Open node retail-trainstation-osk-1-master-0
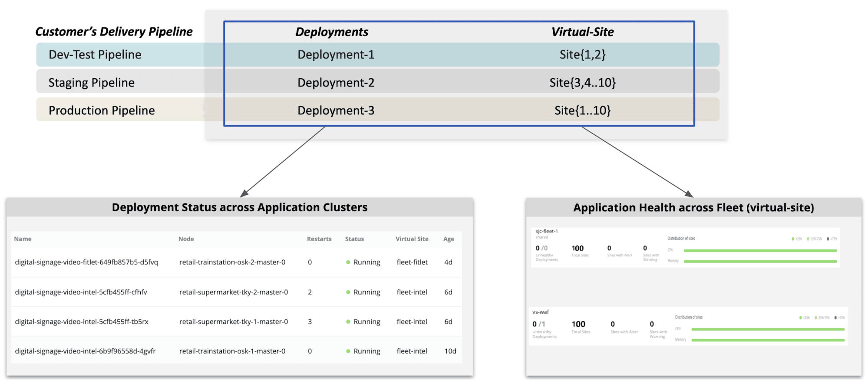This screenshot has height=380, width=868. [x=232, y=351]
